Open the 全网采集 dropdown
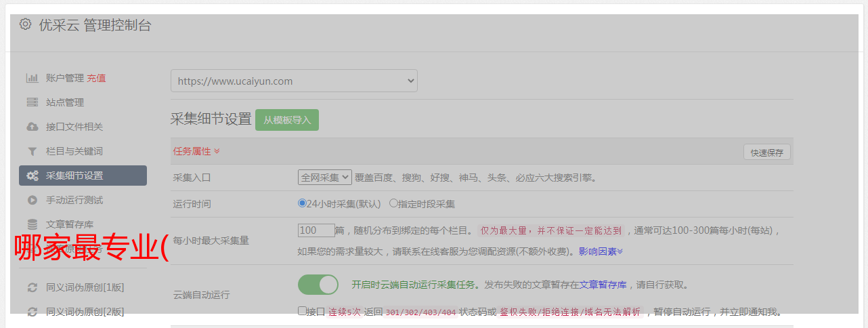868x328 pixels. tap(325, 178)
